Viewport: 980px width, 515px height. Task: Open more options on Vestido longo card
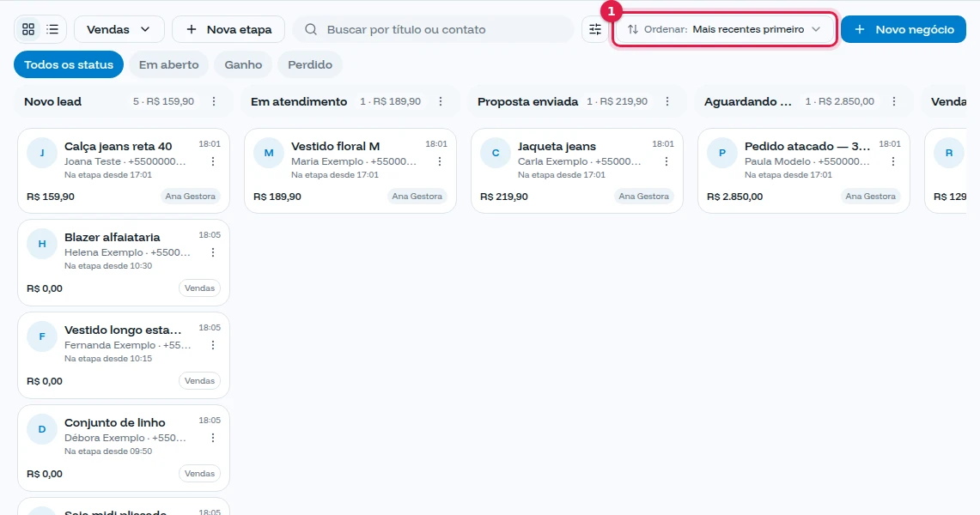click(x=213, y=345)
